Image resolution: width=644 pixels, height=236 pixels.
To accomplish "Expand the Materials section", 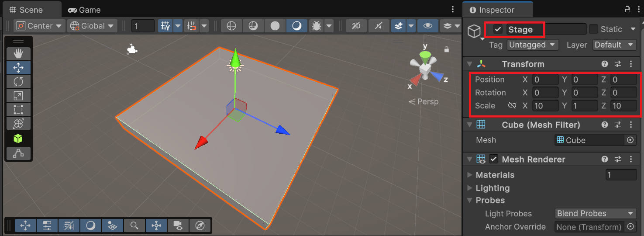I will coord(470,175).
